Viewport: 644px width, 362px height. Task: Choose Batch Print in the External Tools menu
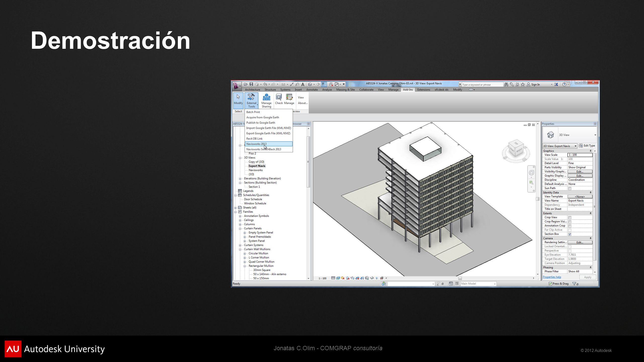[x=269, y=112]
